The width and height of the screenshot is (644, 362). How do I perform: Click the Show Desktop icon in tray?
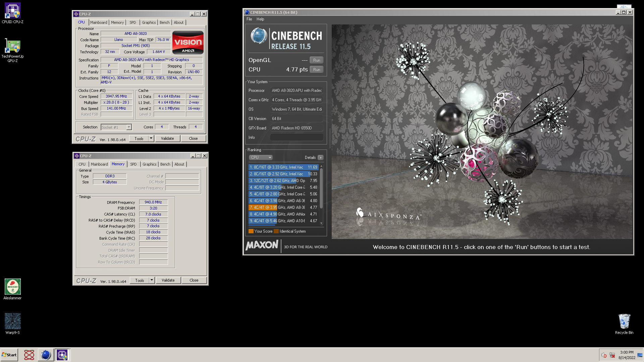click(640, 355)
